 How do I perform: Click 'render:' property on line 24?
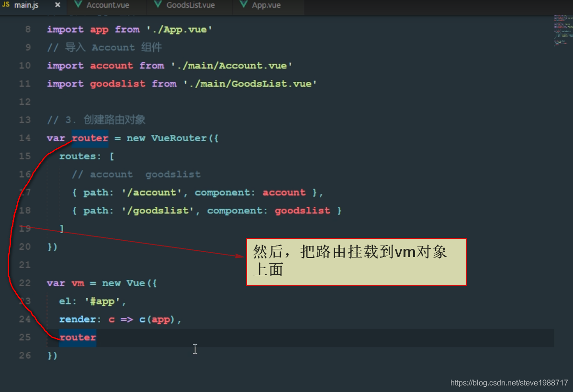pyautogui.click(x=80, y=319)
